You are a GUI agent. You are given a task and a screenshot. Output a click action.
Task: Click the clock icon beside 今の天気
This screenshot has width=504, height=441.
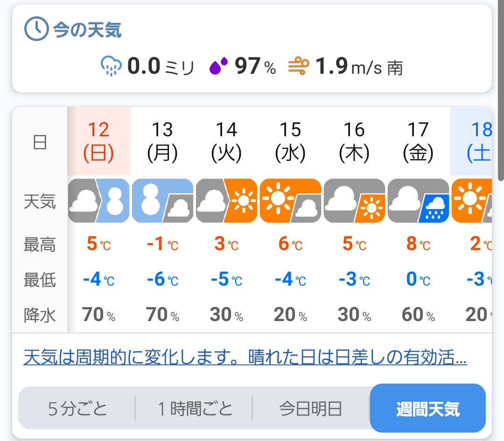pos(36,30)
